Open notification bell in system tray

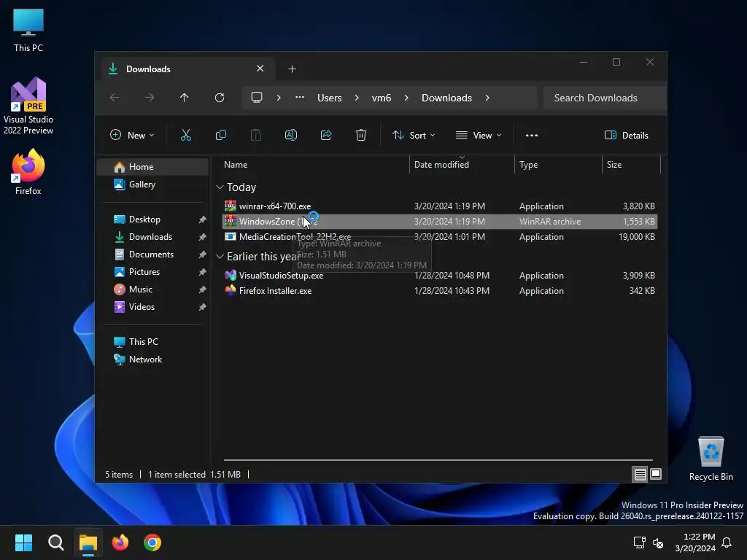[x=727, y=542]
